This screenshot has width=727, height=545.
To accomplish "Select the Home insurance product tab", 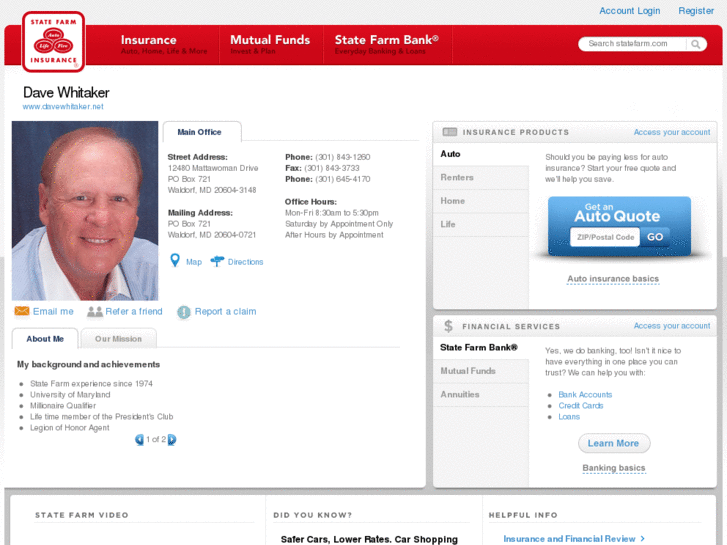I will pos(481,201).
